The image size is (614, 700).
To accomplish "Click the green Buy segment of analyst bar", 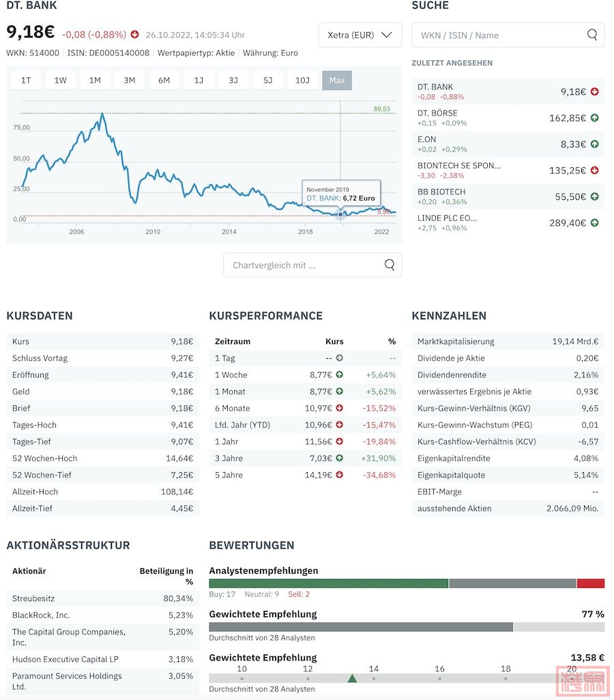I will click(329, 583).
